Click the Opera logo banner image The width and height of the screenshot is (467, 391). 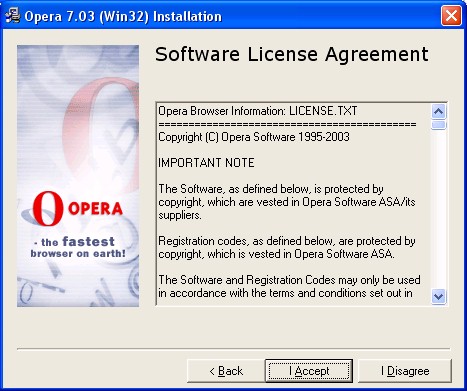point(78,176)
